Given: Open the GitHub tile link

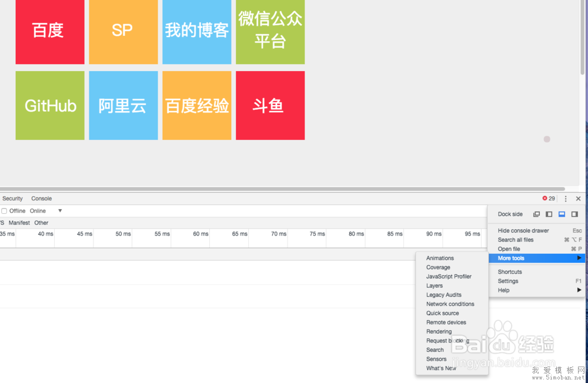Looking at the screenshot, I should [x=50, y=106].
